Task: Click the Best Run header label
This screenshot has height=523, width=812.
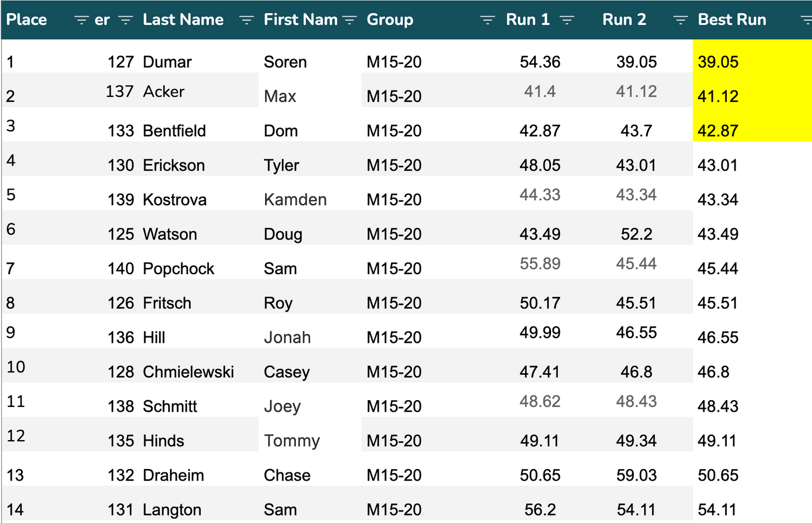Action: (x=732, y=20)
